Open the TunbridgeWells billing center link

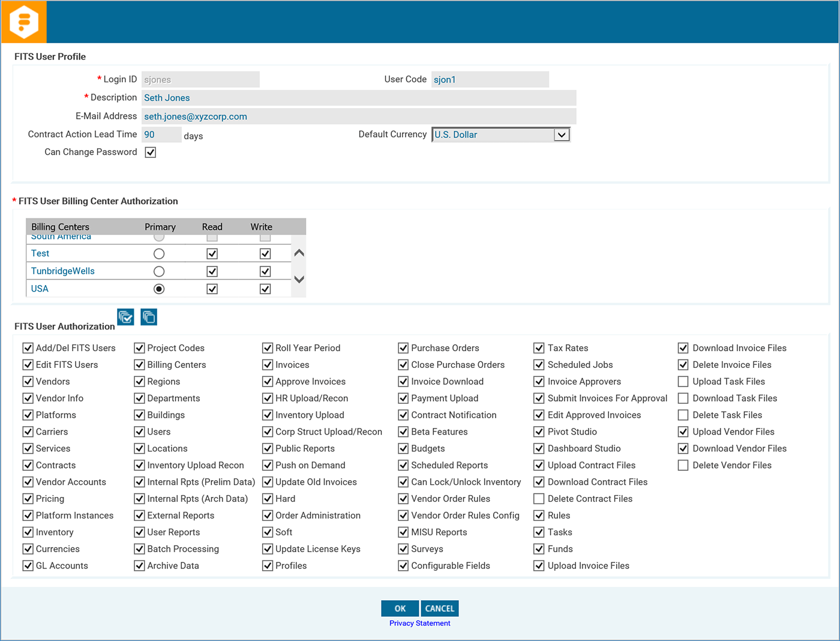[62, 271]
